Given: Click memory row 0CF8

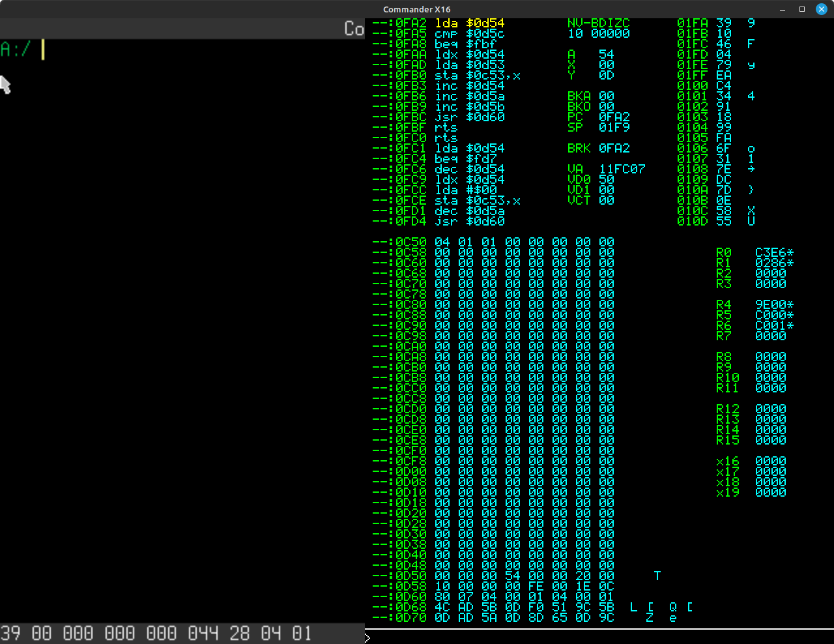Looking at the screenshot, I should (493, 461).
